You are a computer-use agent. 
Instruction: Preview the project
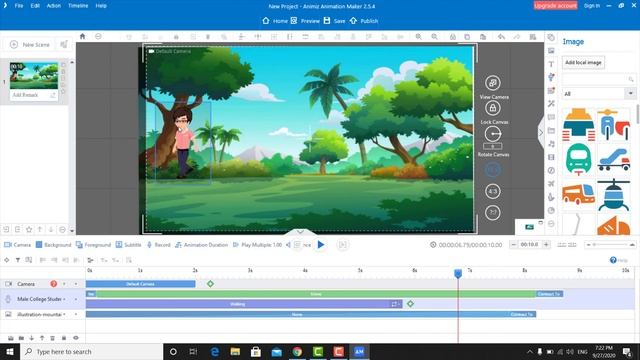305,21
